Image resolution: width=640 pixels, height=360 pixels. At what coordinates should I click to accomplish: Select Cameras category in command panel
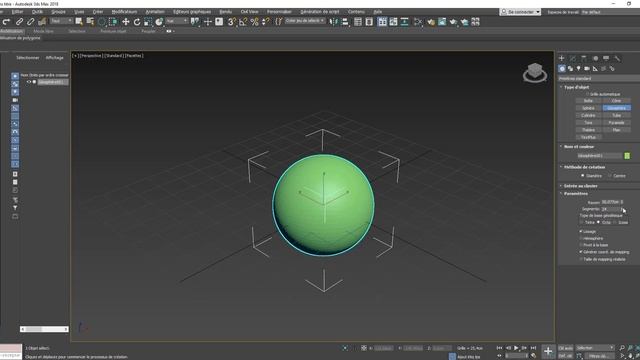[587, 69]
